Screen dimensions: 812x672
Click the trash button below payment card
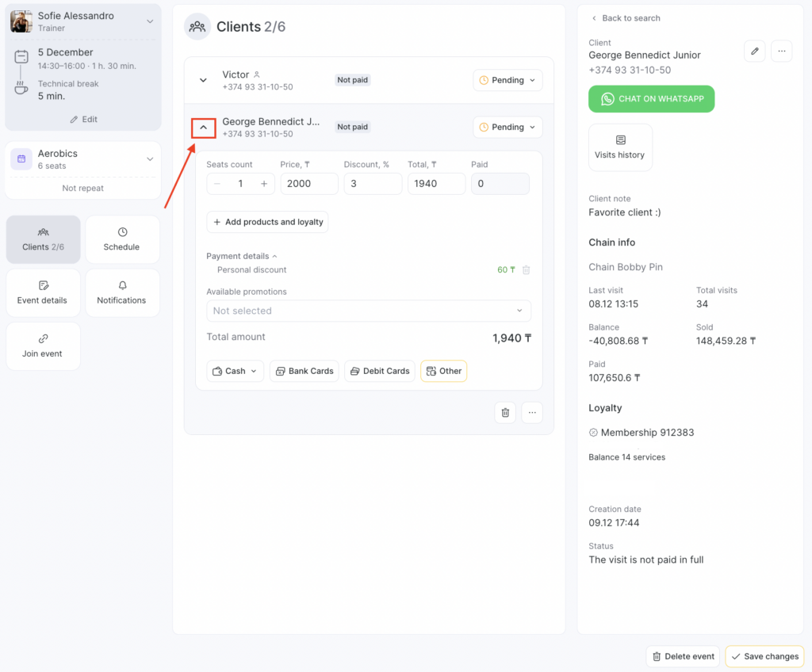click(505, 412)
